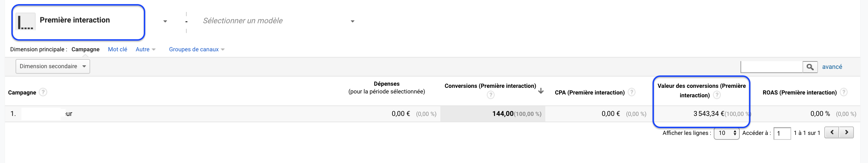Click the Première interaction model icon
The image size is (868, 163).
pyautogui.click(x=26, y=22)
